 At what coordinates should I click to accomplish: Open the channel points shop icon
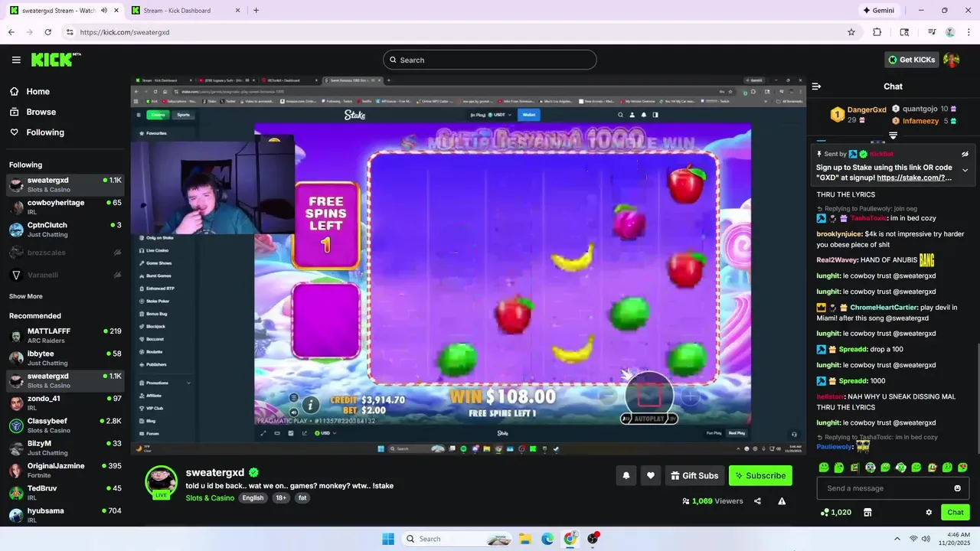pos(867,512)
